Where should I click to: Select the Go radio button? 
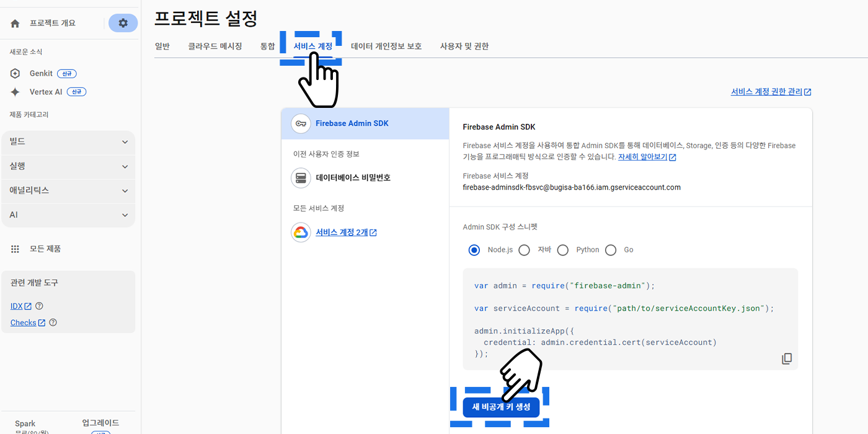(x=611, y=250)
